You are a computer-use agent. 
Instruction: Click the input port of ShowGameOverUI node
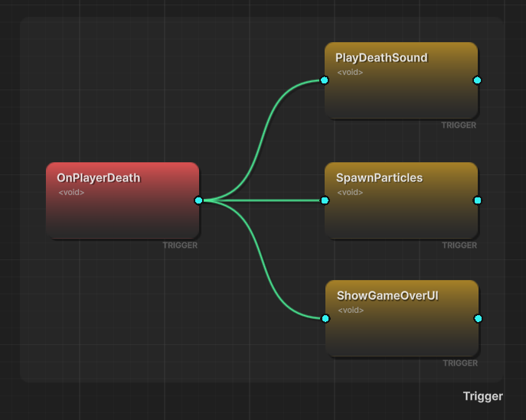click(x=325, y=318)
